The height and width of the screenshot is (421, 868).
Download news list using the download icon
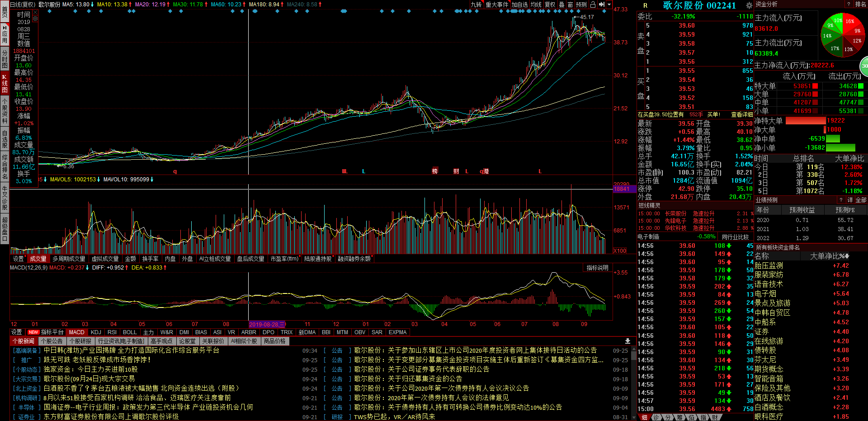point(627,341)
